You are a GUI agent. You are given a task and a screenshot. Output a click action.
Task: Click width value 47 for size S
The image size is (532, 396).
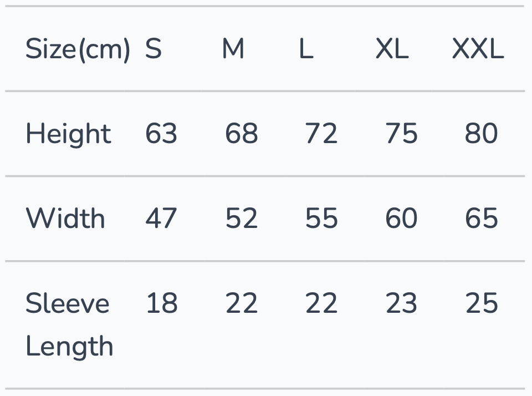pos(161,218)
